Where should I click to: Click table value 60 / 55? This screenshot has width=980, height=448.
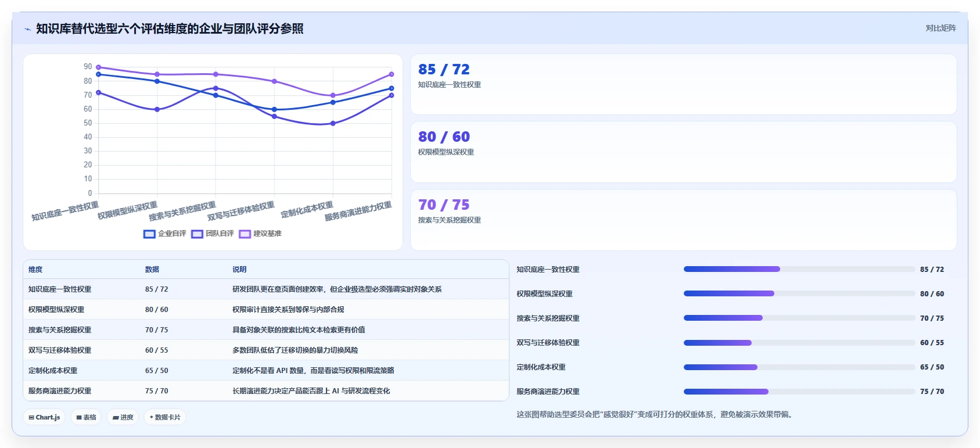click(157, 350)
